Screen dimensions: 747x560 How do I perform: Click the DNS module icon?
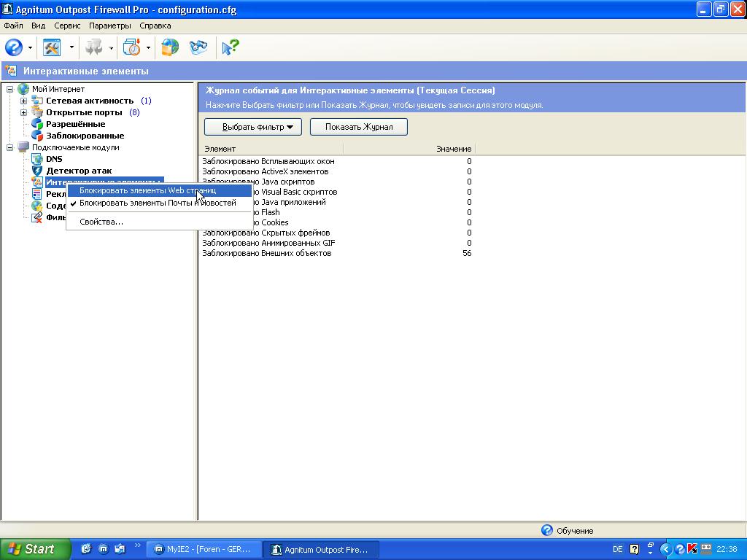click(x=37, y=159)
